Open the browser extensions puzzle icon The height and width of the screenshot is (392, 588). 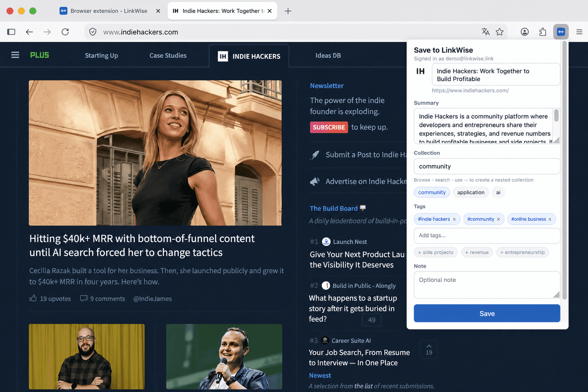click(x=542, y=32)
